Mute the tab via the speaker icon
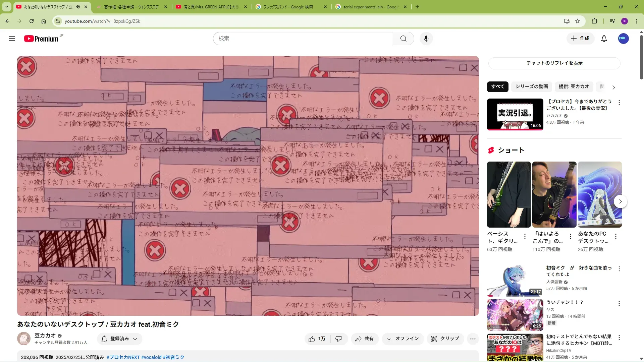Screen dimensions: 644x362 point(78,7)
